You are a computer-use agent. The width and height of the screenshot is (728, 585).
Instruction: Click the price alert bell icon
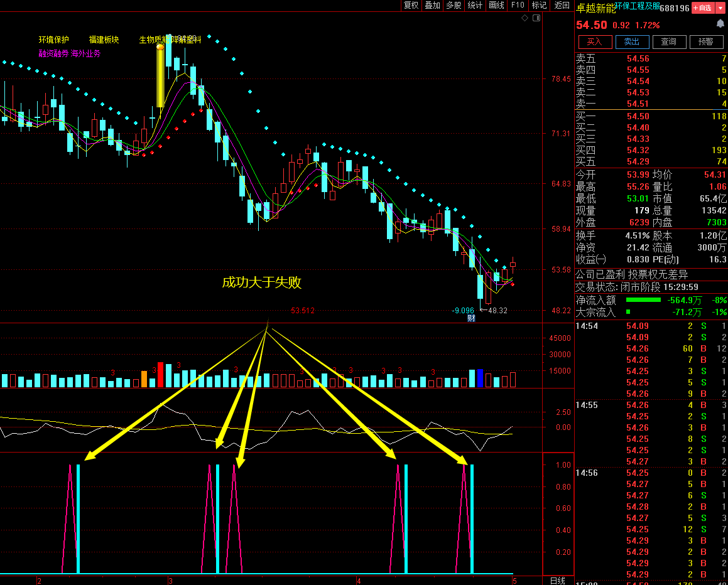pos(720,24)
